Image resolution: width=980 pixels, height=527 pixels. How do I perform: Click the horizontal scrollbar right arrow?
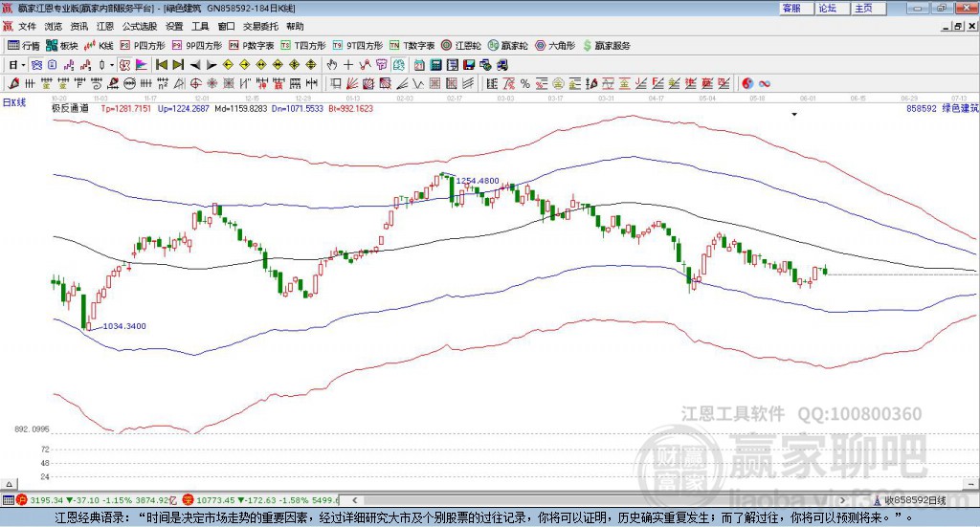[x=842, y=500]
